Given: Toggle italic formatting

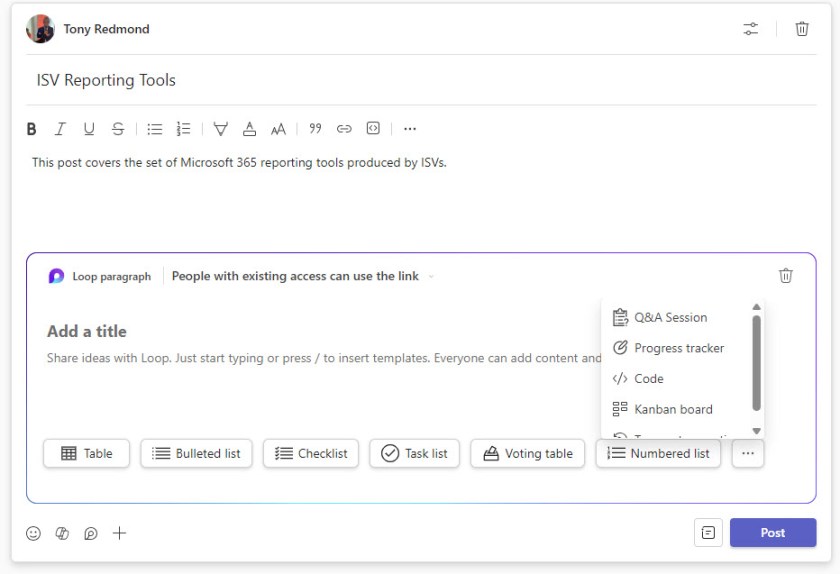Looking at the screenshot, I should 60,129.
